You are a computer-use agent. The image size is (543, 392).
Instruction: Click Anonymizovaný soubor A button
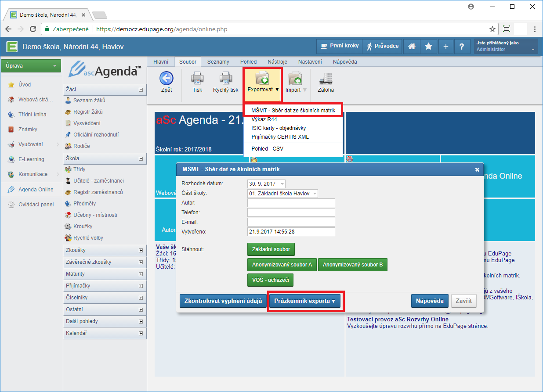(x=282, y=265)
